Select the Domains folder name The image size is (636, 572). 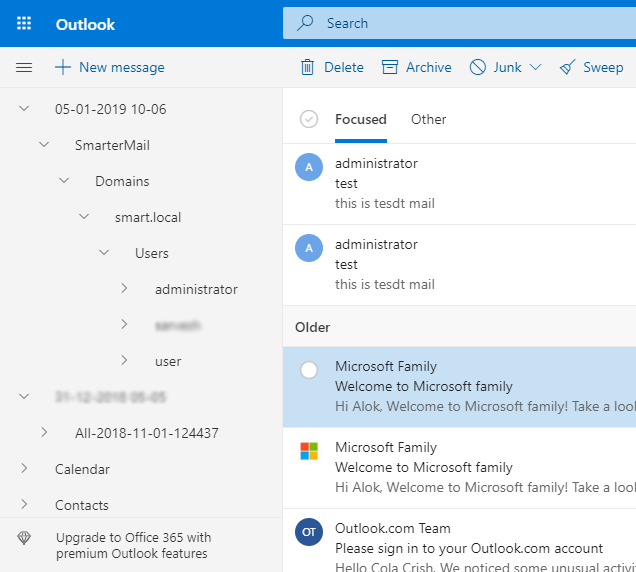click(122, 181)
